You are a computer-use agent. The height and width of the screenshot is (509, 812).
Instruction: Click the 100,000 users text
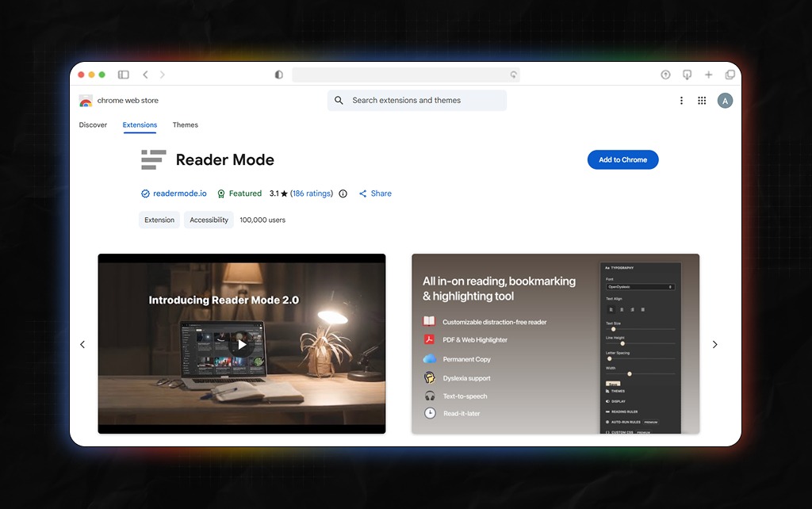click(262, 220)
